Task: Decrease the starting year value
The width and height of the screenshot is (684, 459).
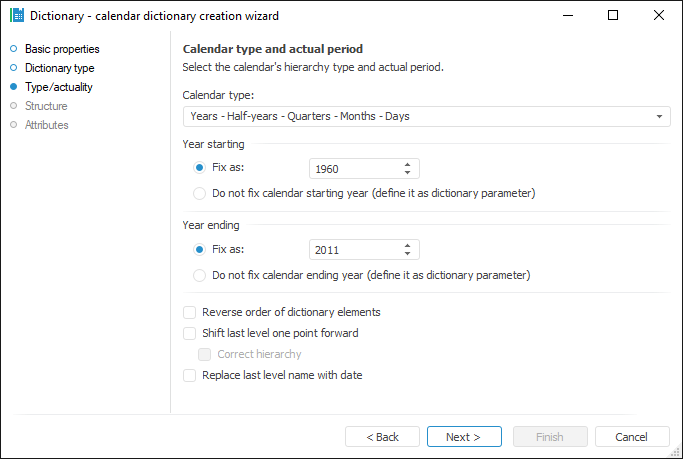Action: (x=408, y=173)
